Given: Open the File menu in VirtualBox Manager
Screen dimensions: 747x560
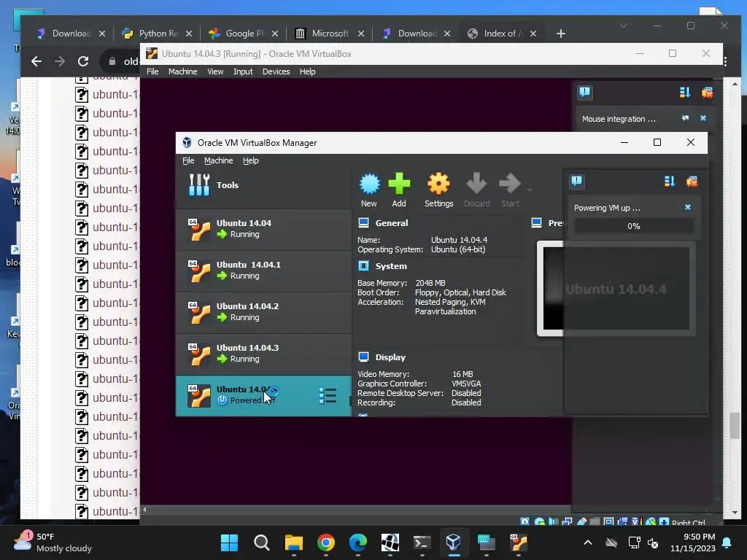Looking at the screenshot, I should [x=188, y=160].
